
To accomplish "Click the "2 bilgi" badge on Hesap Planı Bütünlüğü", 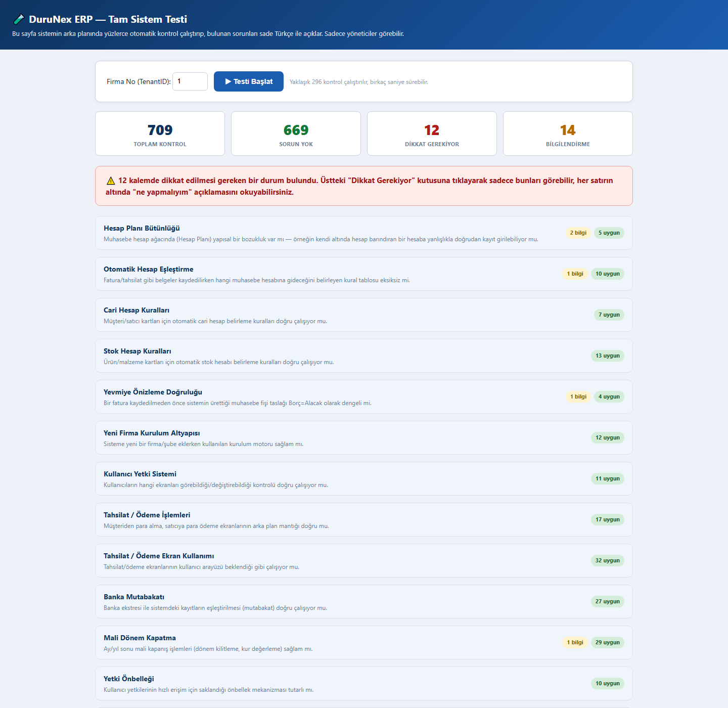I will point(578,233).
